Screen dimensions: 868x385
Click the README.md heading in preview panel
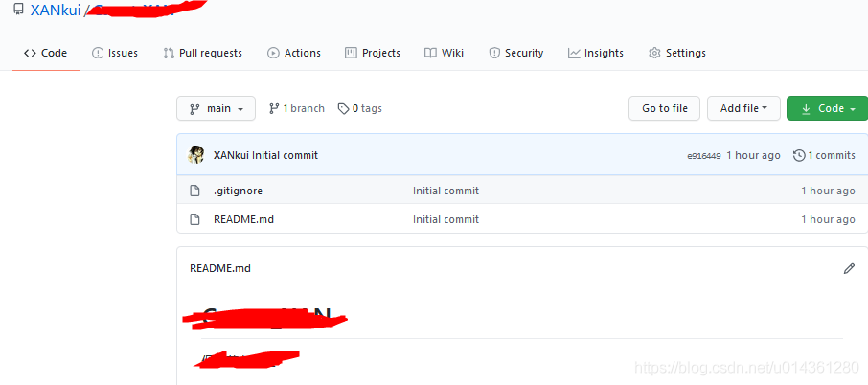click(220, 269)
